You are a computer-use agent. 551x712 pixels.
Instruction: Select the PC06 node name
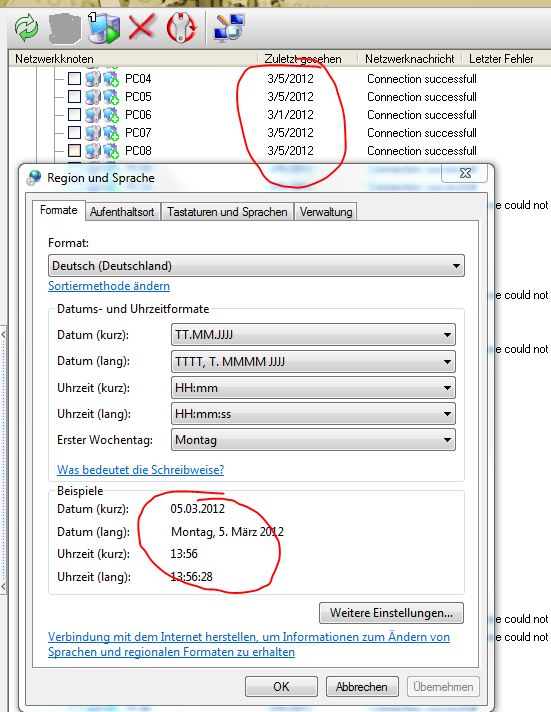pos(138,114)
